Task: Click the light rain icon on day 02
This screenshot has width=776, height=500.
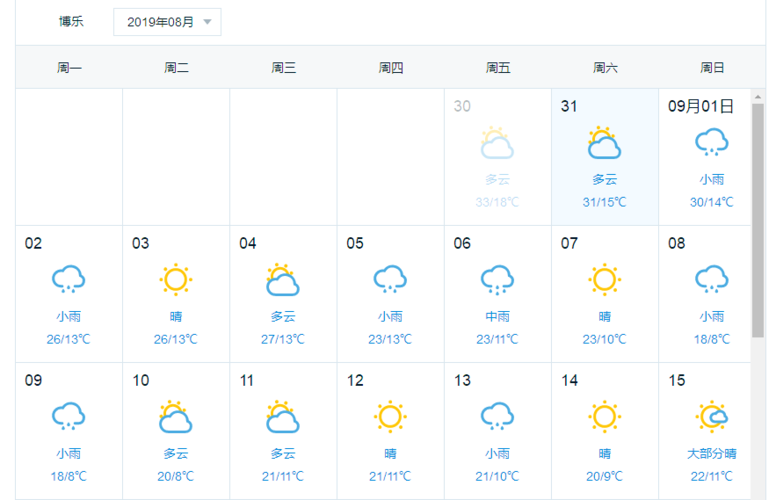Action: pos(69,279)
